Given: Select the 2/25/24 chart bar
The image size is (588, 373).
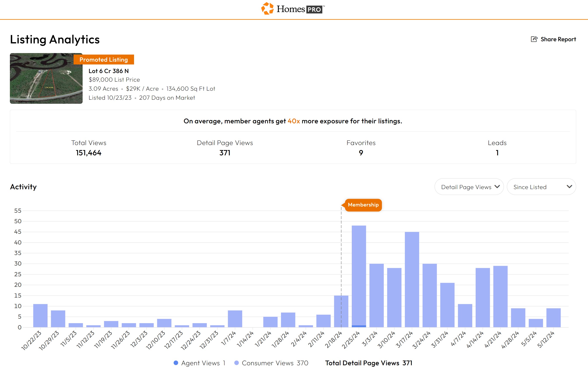Looking at the screenshot, I should click(359, 276).
